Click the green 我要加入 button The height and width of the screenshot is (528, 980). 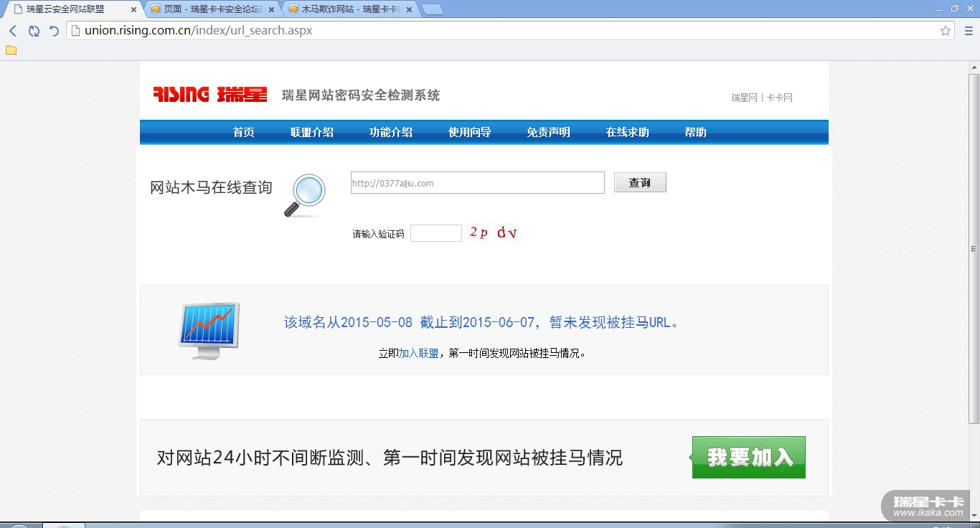(x=748, y=457)
